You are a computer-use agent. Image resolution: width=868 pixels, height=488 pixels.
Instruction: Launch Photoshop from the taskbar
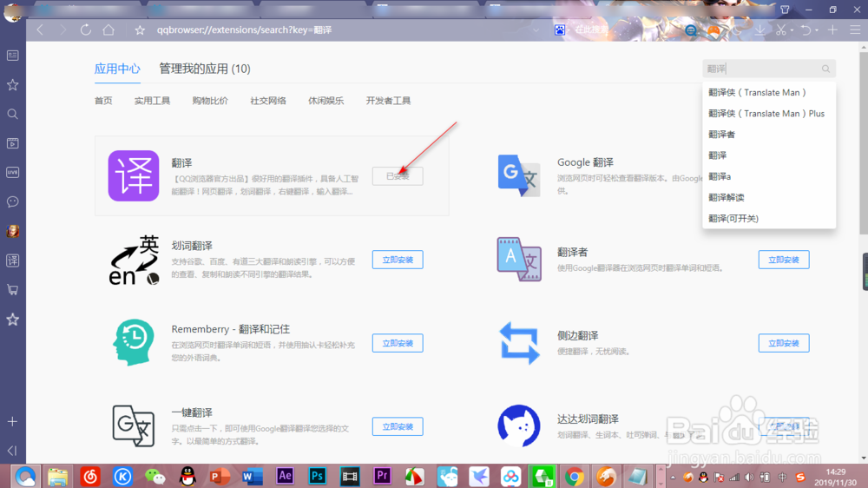317,476
